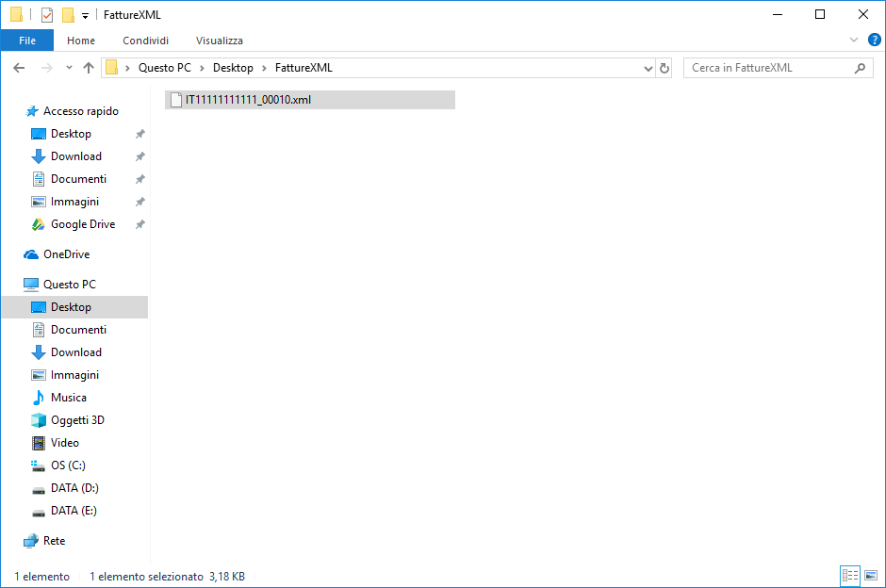886x588 pixels.
Task: Expand the ribbon with chevron arrow
Action: (x=854, y=41)
